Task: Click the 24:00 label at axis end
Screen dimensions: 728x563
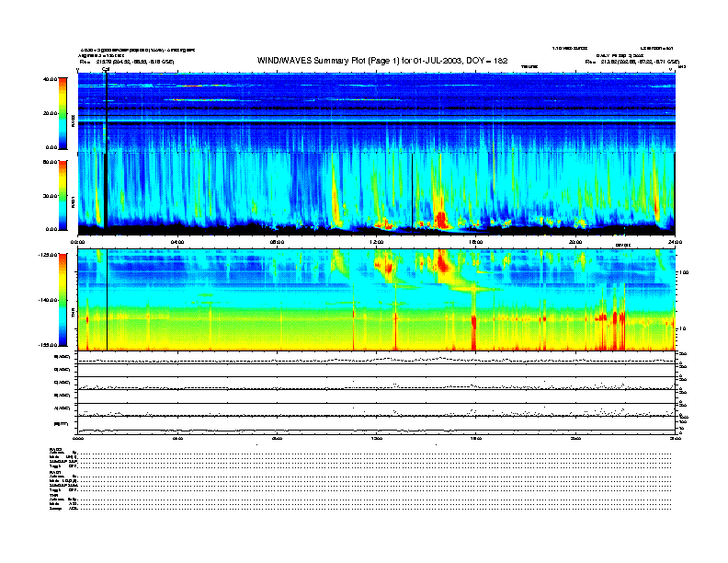Action: (672, 242)
